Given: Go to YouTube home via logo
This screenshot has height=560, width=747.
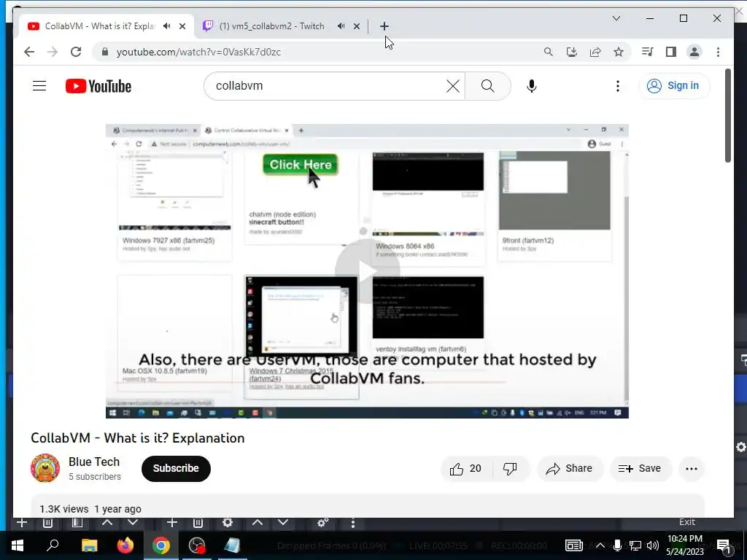Looking at the screenshot, I should point(98,86).
